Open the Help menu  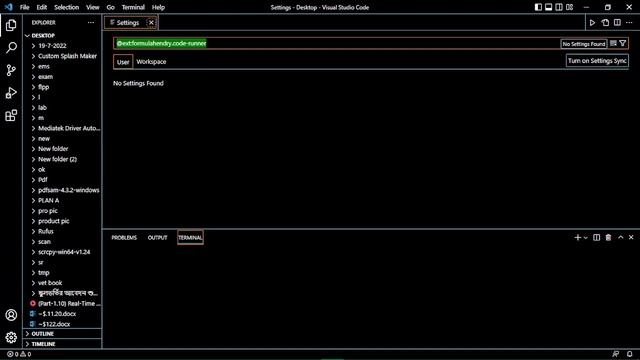click(158, 7)
